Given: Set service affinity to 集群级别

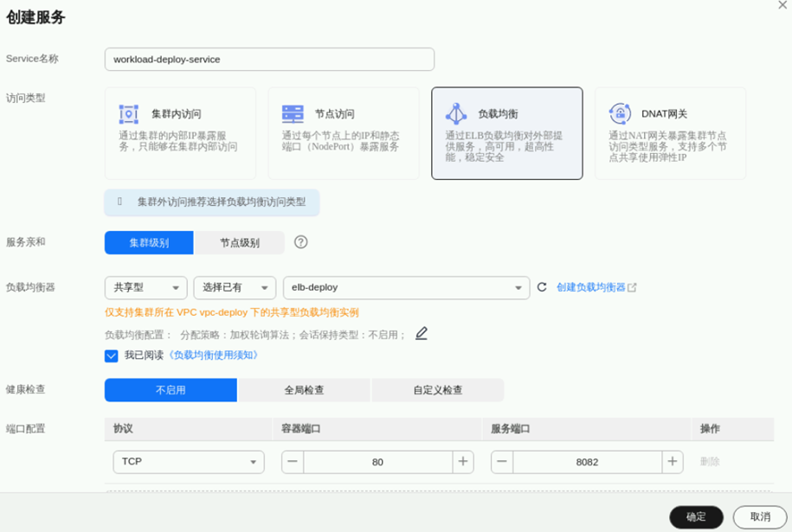Looking at the screenshot, I should click(149, 243).
